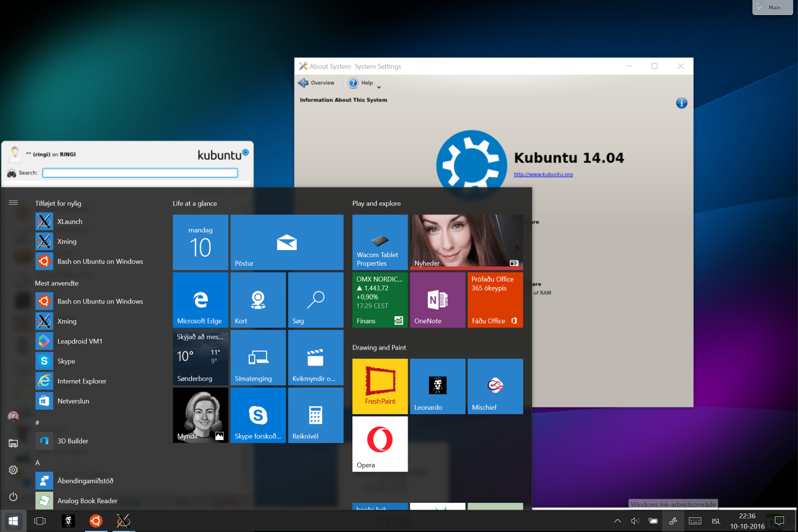Image resolution: width=798 pixels, height=532 pixels.
Task: Open the Póstur mail tile
Action: 287,242
